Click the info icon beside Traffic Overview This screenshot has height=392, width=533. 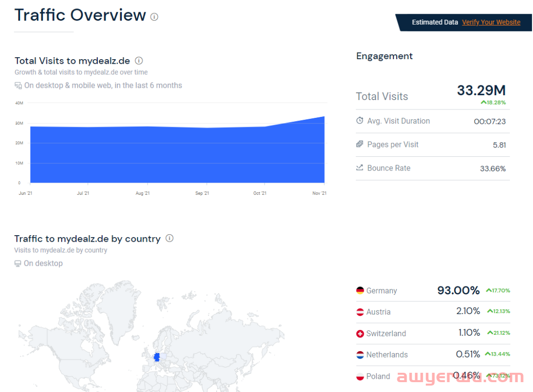pos(154,17)
